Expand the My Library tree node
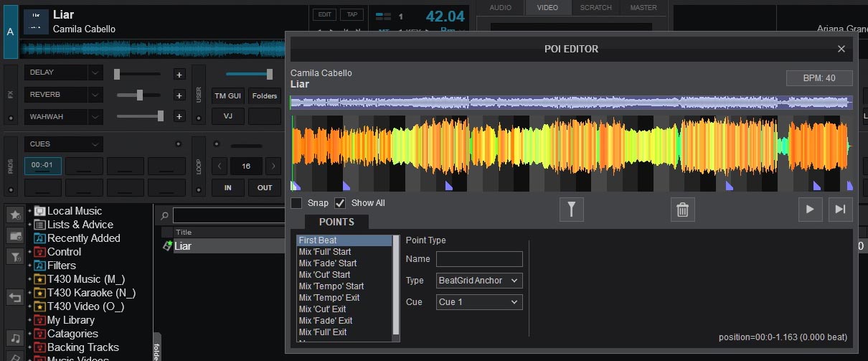Image resolution: width=868 pixels, height=361 pixels. tap(30, 320)
